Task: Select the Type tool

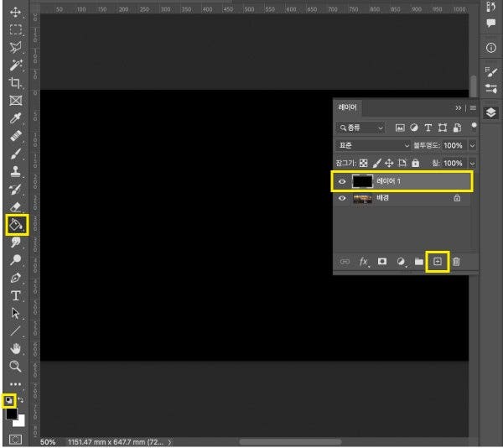Action: pyautogui.click(x=15, y=295)
